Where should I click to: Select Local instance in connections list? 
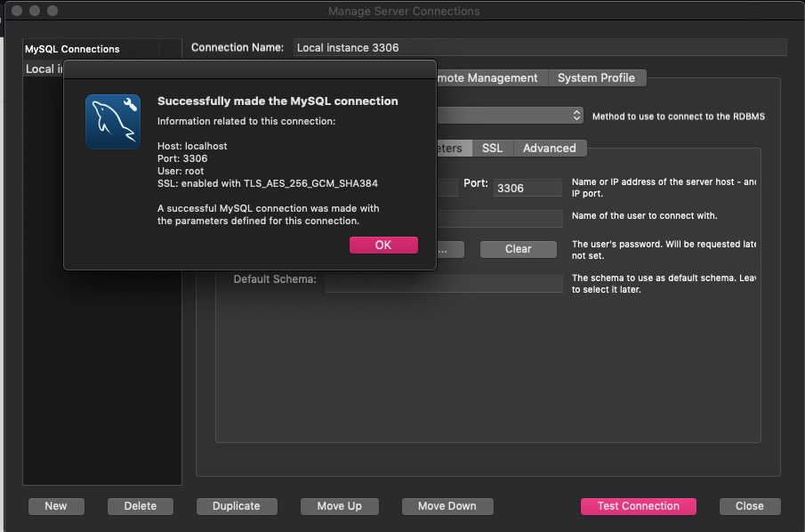(x=44, y=69)
